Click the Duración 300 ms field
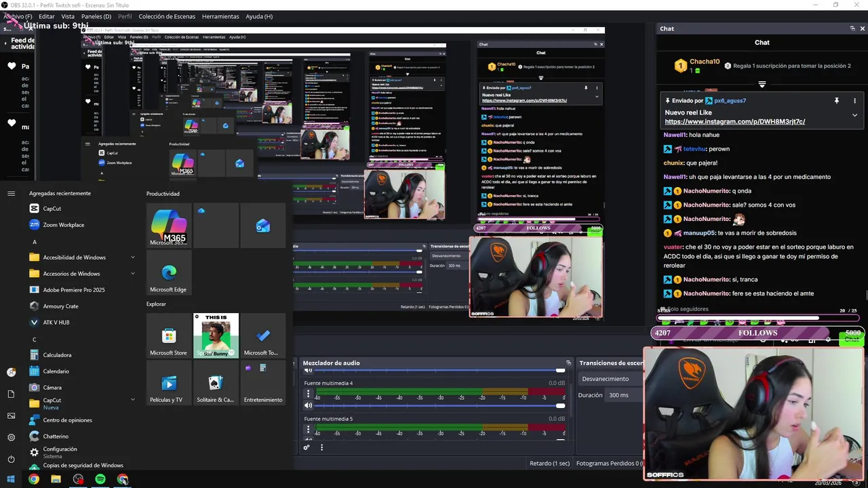 tap(623, 395)
